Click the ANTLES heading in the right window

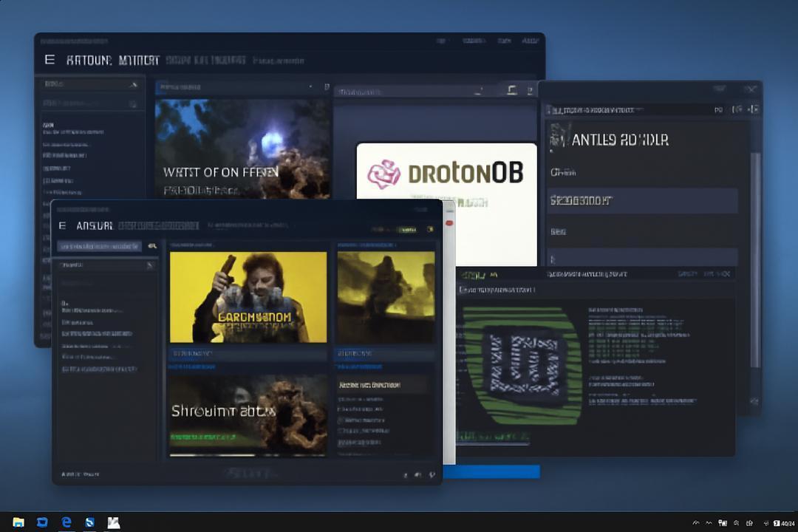[x=620, y=140]
